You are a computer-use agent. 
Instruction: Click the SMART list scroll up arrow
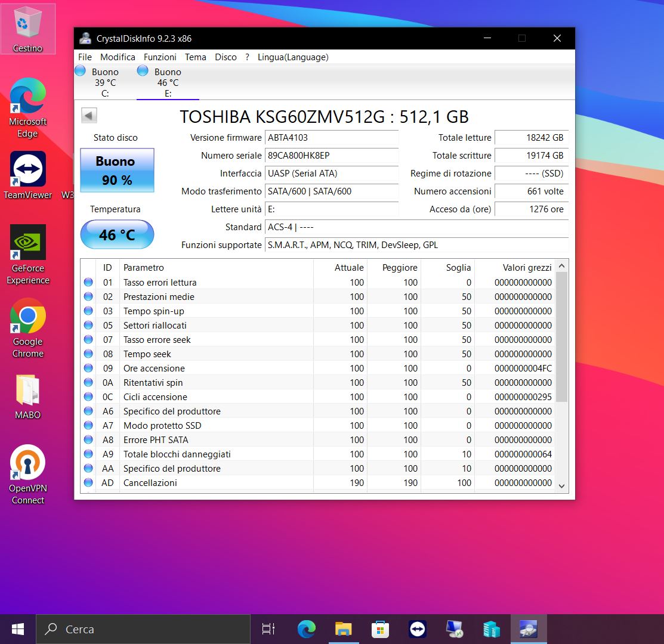coord(561,266)
